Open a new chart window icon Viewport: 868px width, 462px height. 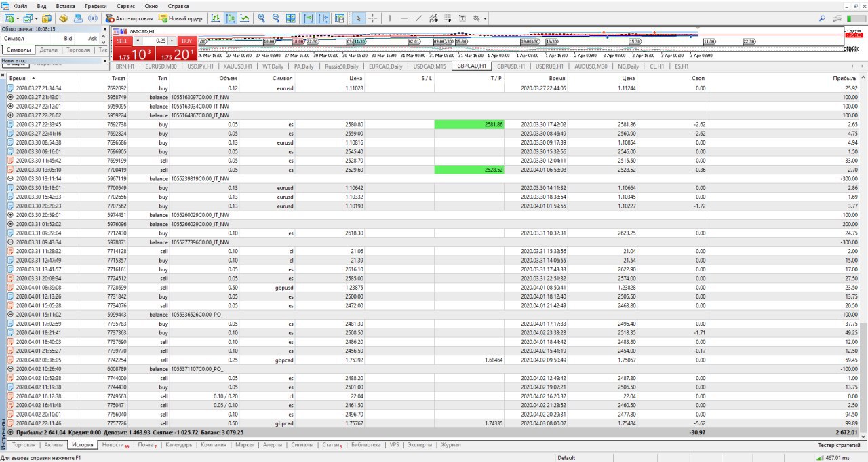coord(9,18)
